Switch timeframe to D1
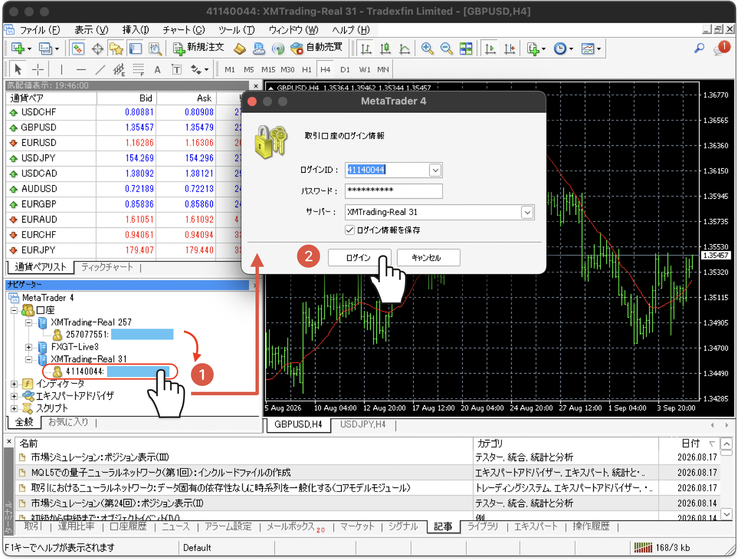The height and width of the screenshot is (560, 738). [345, 70]
